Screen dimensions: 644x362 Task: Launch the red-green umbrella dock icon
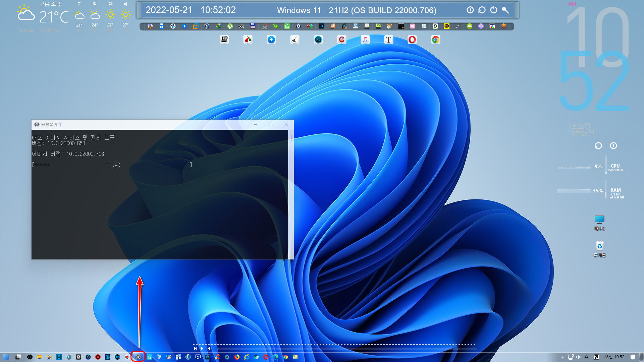(248, 40)
